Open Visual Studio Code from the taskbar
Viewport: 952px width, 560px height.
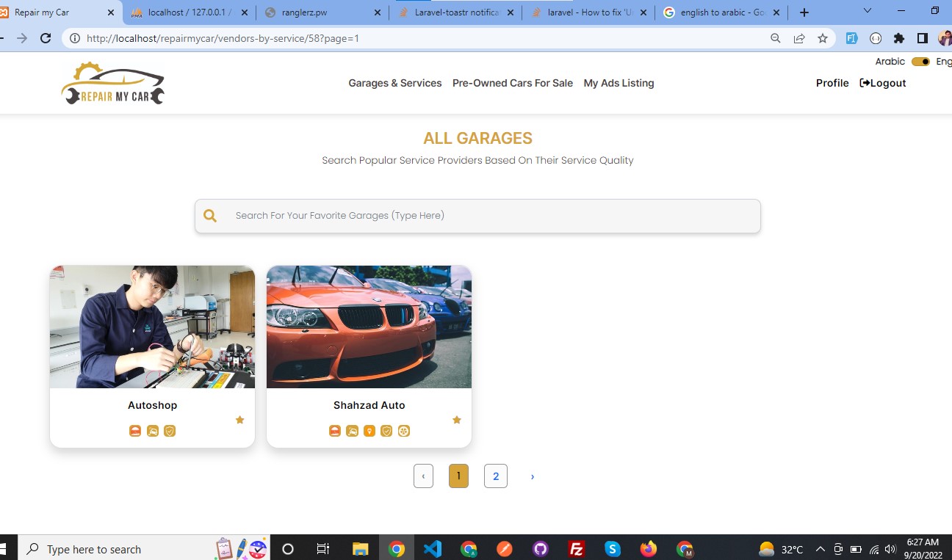[432, 549]
